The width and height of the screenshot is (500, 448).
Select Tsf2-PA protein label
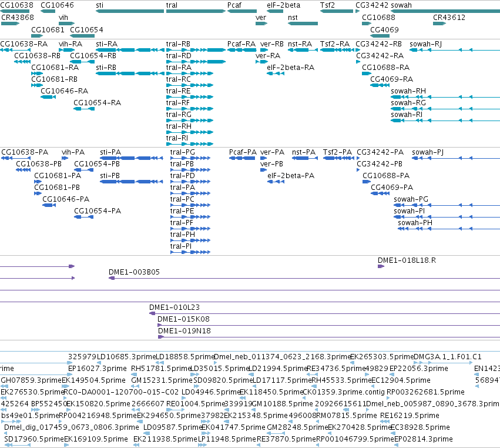pyautogui.click(x=337, y=152)
